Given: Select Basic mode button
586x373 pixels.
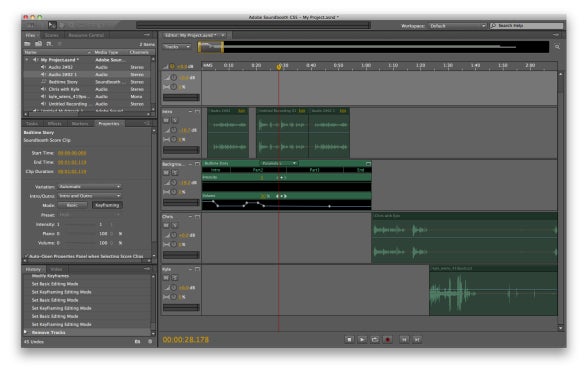Looking at the screenshot, I should [73, 205].
